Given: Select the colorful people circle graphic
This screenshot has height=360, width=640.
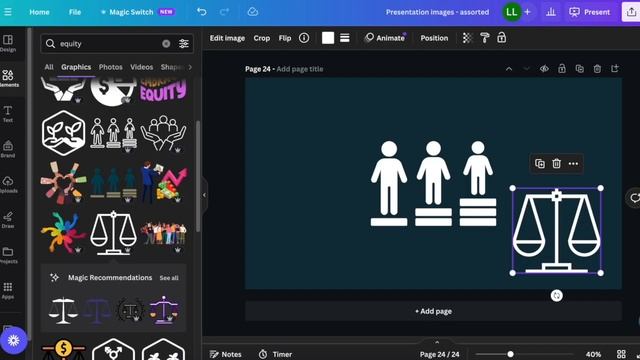Looking at the screenshot, I should click(x=63, y=233).
